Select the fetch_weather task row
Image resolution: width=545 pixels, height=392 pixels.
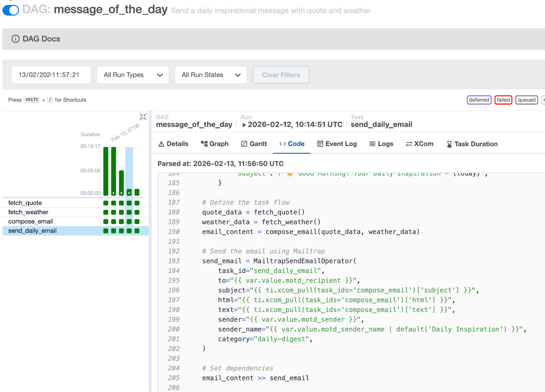(x=28, y=212)
